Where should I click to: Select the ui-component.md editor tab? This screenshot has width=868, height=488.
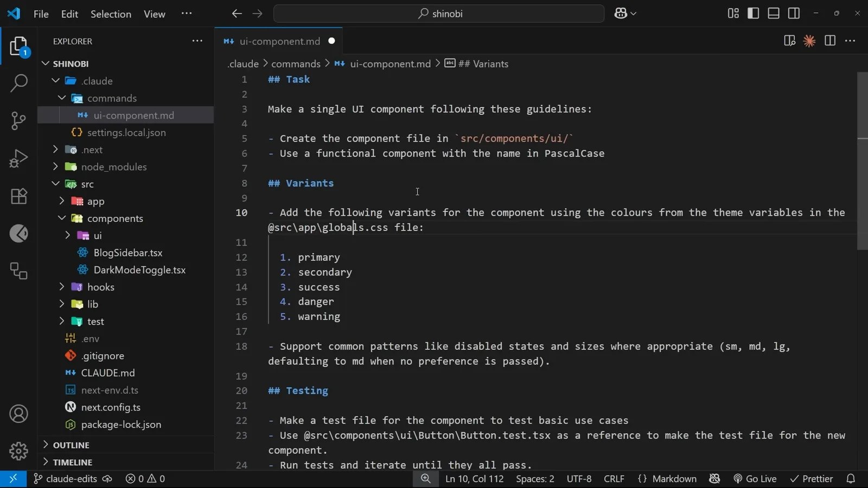(x=279, y=41)
